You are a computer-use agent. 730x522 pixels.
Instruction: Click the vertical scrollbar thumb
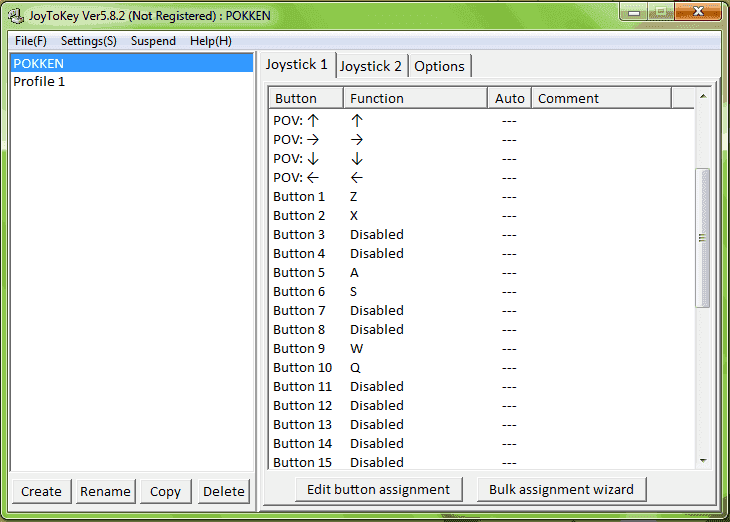[703, 238]
